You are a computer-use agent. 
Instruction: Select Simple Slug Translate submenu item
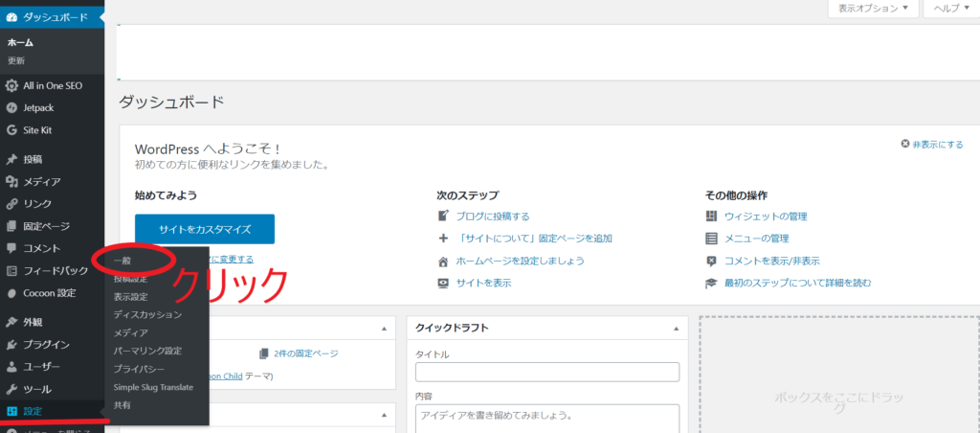coord(154,387)
